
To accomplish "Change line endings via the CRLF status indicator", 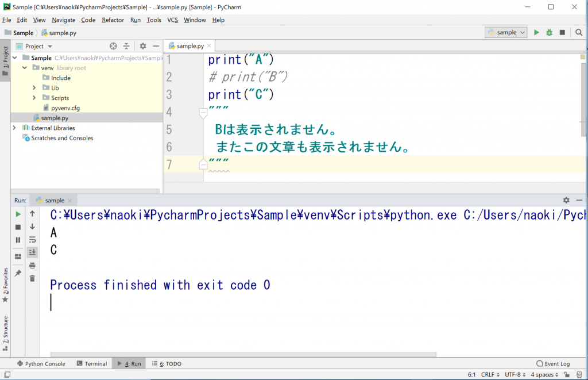I will 489,374.
